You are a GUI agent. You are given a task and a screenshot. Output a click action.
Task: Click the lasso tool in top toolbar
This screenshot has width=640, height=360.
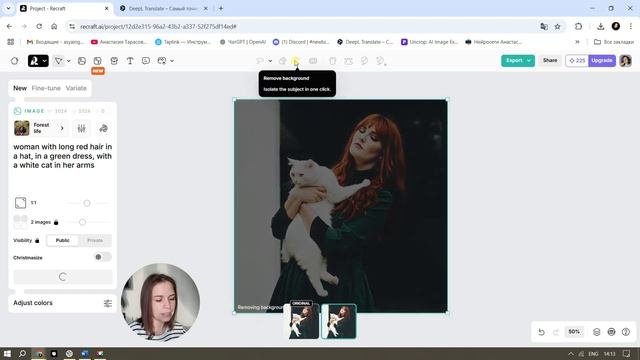pyautogui.click(x=260, y=61)
